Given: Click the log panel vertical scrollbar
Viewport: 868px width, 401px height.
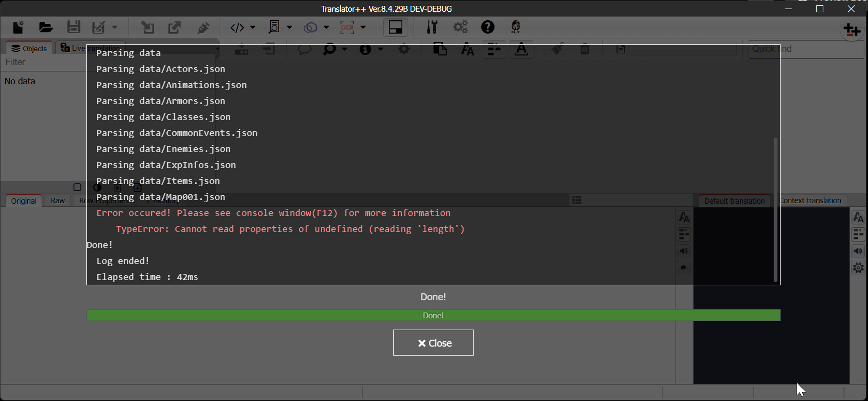Looking at the screenshot, I should (x=775, y=210).
